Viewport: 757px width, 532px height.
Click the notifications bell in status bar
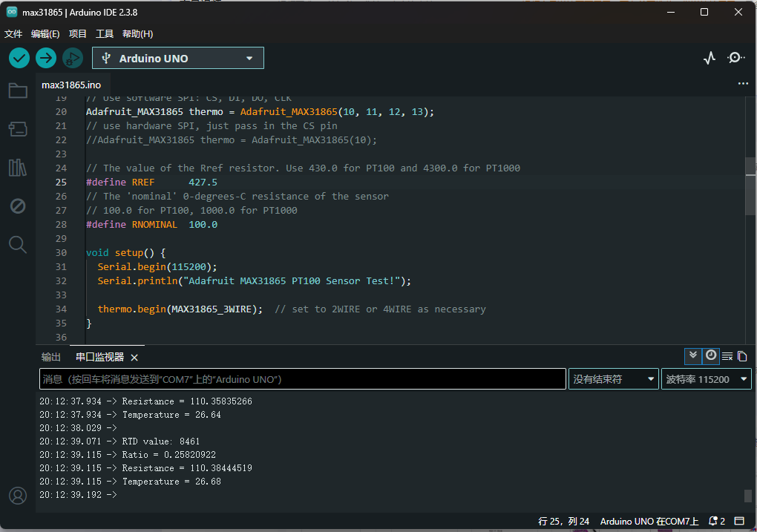tap(713, 522)
